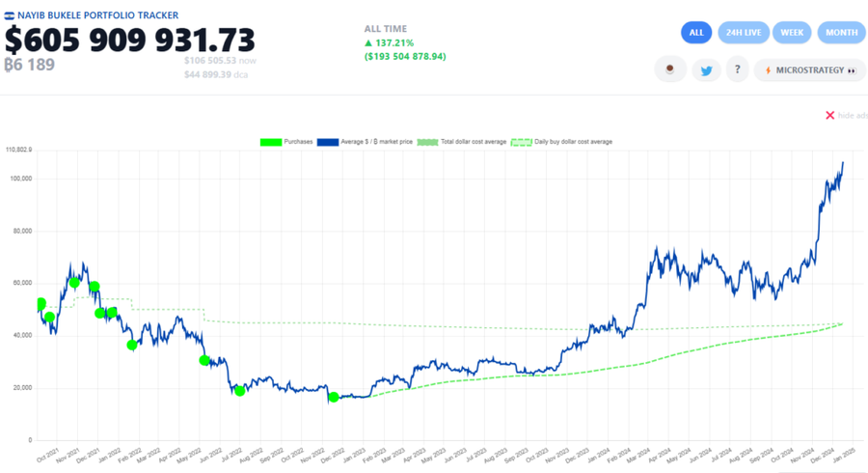Screen dimensions: 868x473
Task: Toggle Daily buy dollar cost average legend
Action: pyautogui.click(x=561, y=142)
